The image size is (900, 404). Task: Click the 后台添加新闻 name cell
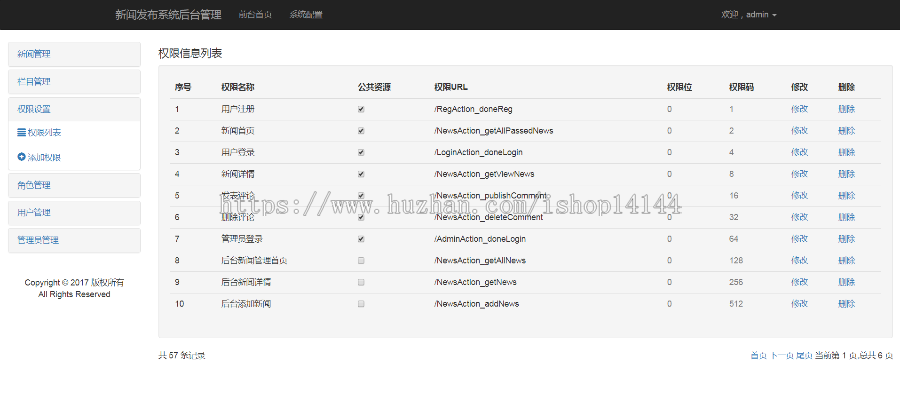point(246,304)
